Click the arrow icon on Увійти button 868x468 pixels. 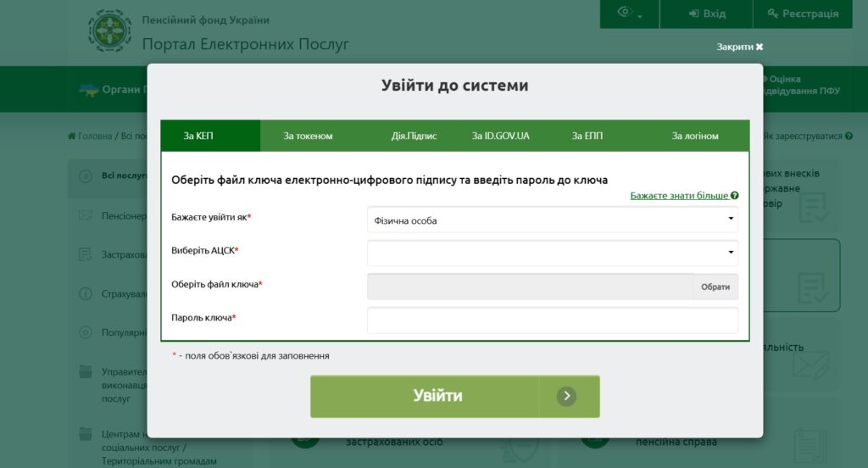566,396
